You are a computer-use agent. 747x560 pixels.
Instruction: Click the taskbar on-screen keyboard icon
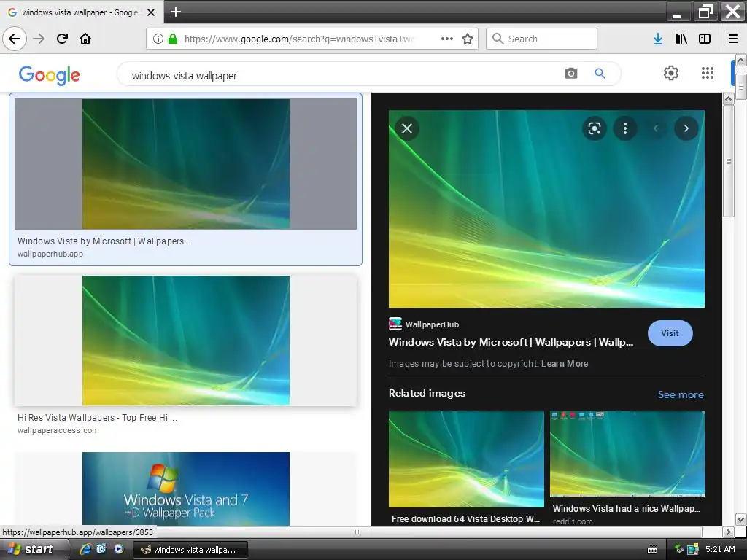pyautogui.click(x=652, y=550)
